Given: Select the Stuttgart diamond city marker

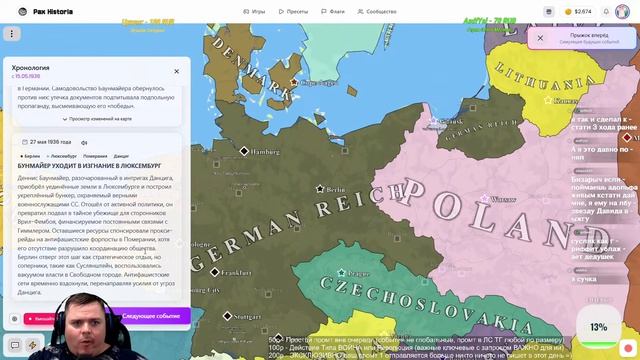Looking at the screenshot, I should point(227,316).
